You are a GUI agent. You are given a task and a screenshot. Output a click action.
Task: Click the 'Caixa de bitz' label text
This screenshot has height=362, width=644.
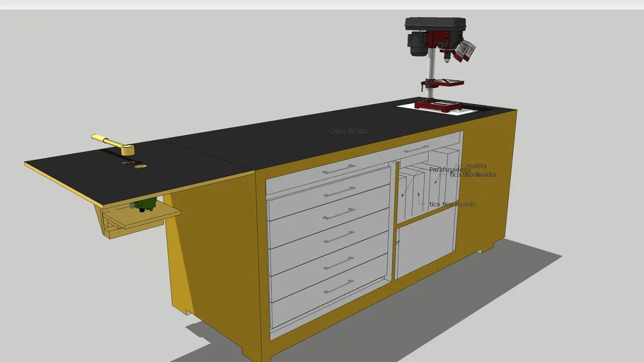pos(348,131)
